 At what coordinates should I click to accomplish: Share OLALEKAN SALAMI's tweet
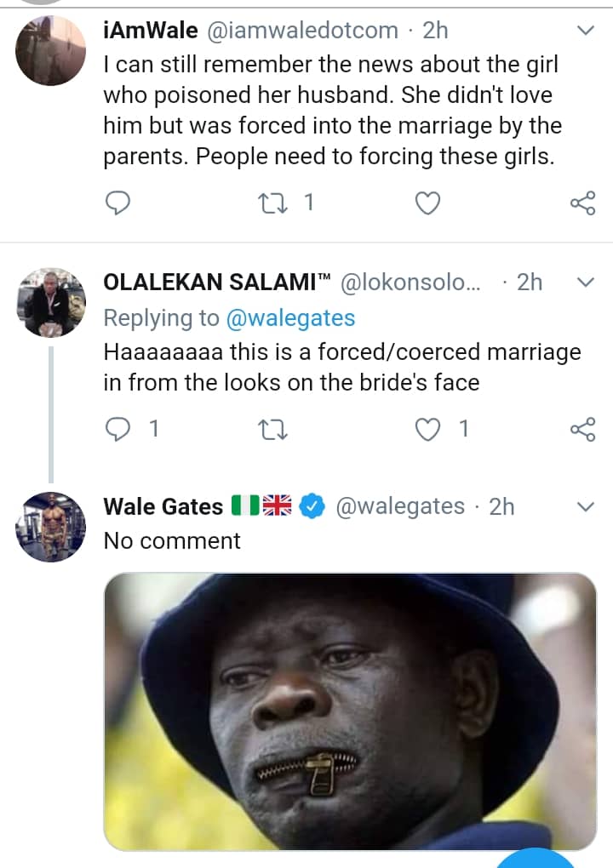pos(582,430)
